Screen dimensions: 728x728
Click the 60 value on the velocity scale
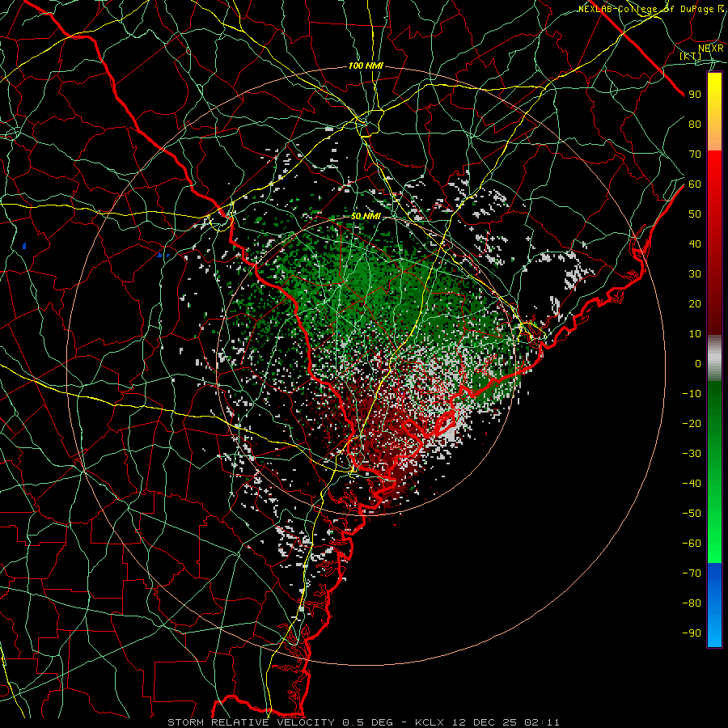tap(695, 184)
